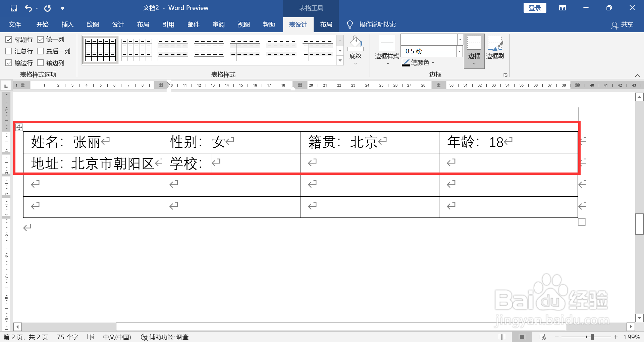Click the ribbon display options icon
The height and width of the screenshot is (342, 644).
[562, 8]
